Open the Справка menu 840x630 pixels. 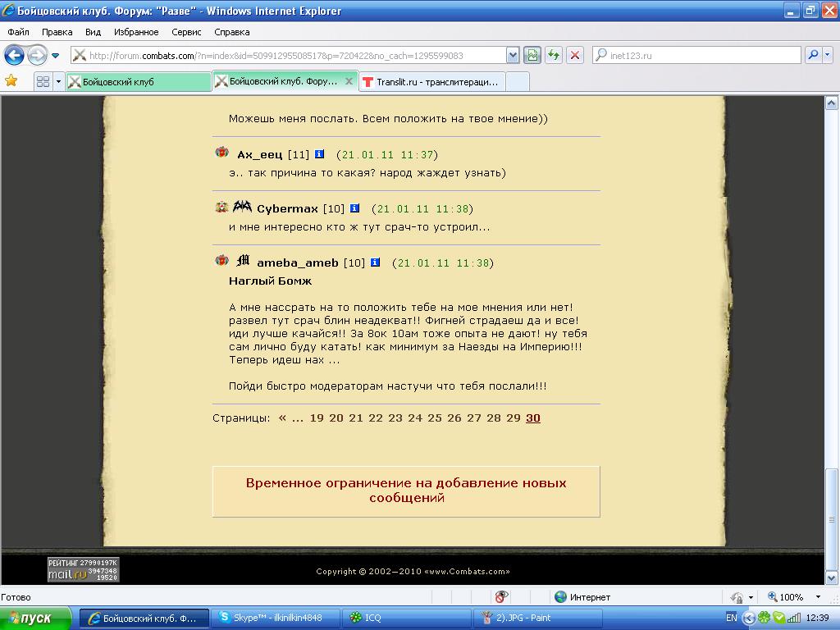[x=232, y=32]
